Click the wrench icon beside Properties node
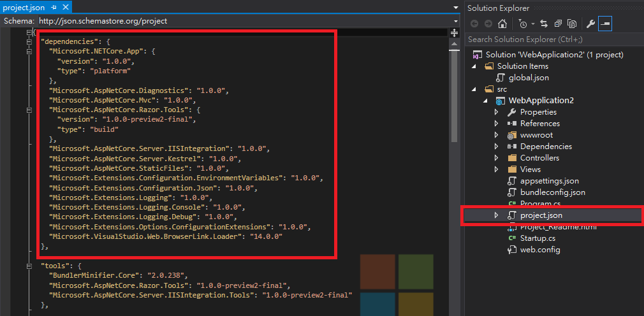Image resolution: width=644 pixels, height=316 pixels. tap(512, 112)
